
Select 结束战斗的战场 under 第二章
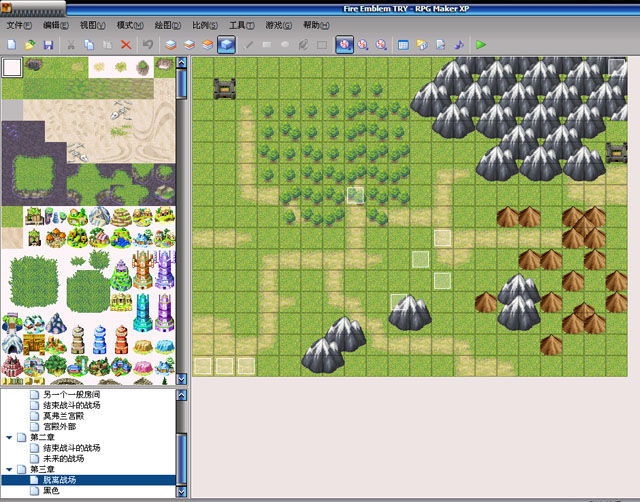click(x=71, y=448)
